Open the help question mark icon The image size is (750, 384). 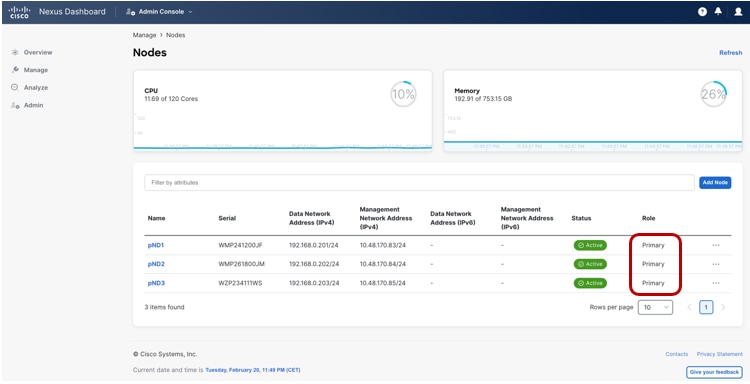click(702, 11)
